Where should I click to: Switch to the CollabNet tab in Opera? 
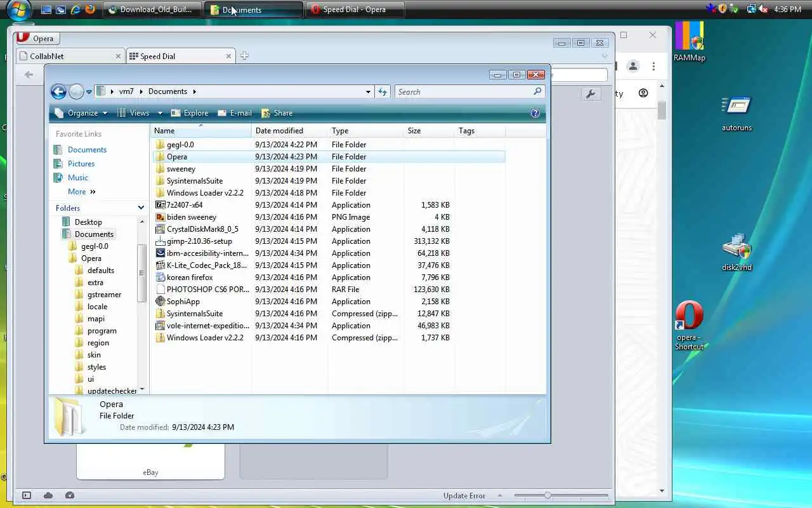[x=70, y=56]
